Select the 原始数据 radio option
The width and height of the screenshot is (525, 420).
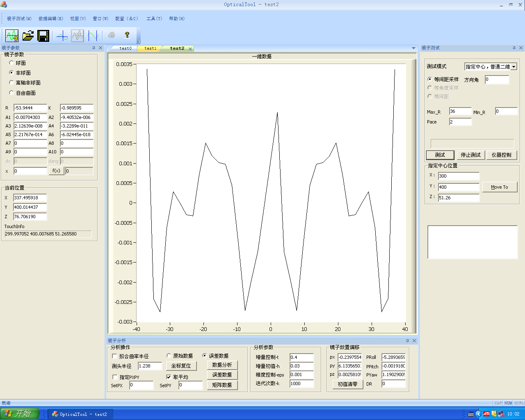[169, 356]
